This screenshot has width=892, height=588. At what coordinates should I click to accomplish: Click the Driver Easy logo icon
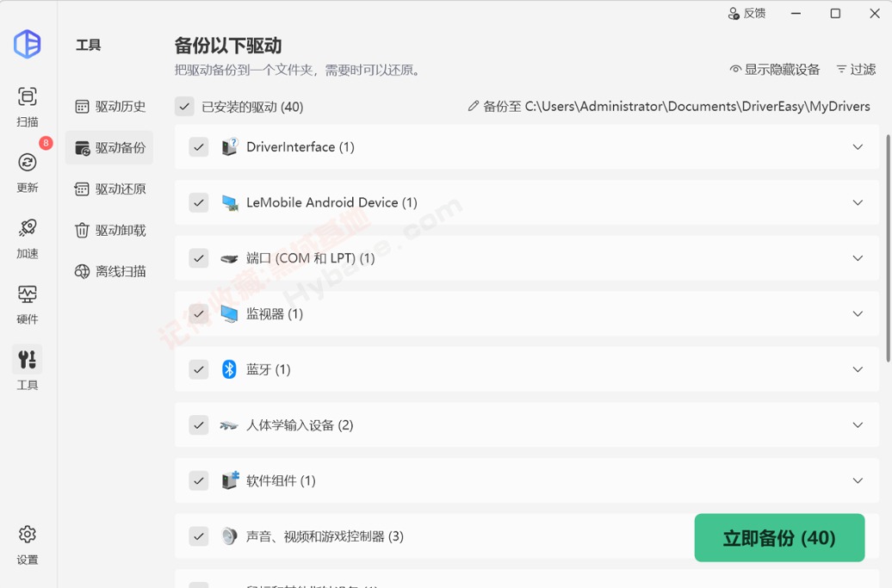[x=27, y=45]
